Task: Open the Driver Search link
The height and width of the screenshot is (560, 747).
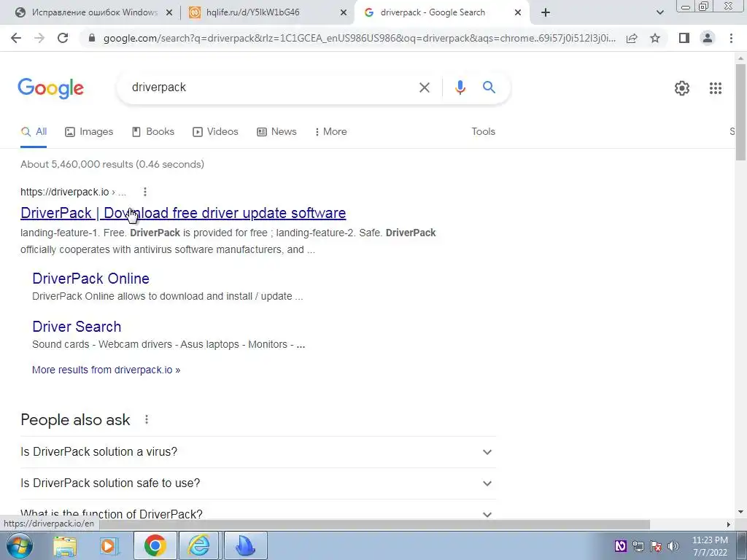Action: [76, 327]
